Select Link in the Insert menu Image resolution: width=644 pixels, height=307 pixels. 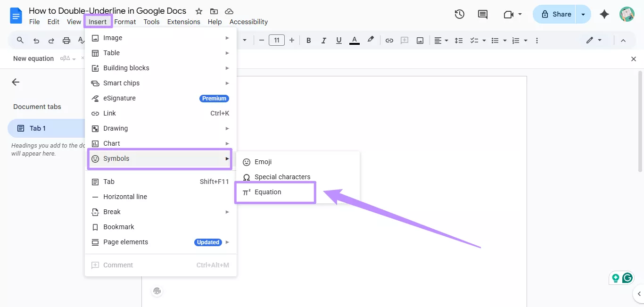(160, 113)
